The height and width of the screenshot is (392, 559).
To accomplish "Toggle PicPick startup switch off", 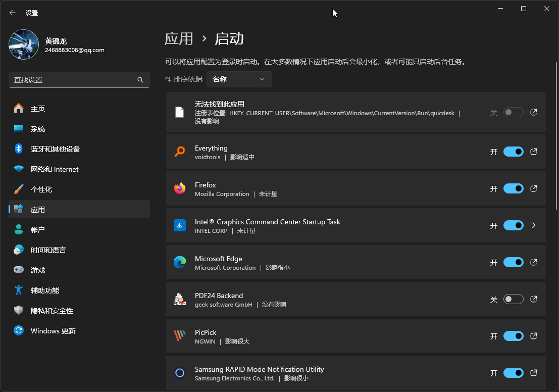I will click(x=513, y=336).
